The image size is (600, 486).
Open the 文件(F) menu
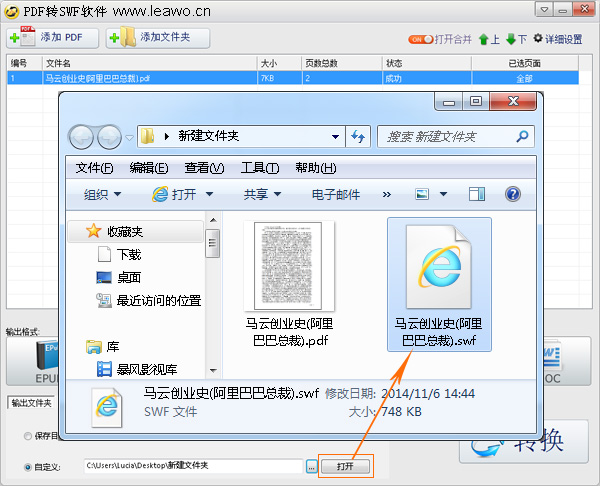94,168
